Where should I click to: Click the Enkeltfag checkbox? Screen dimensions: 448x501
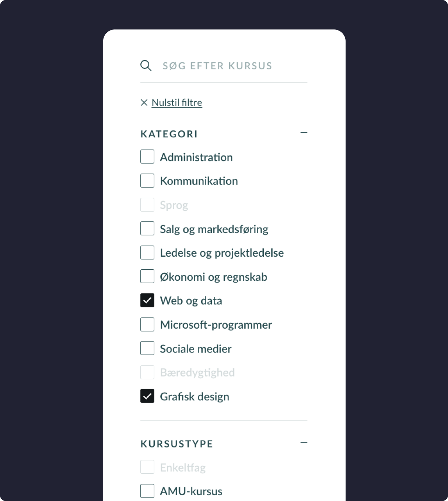pos(147,467)
